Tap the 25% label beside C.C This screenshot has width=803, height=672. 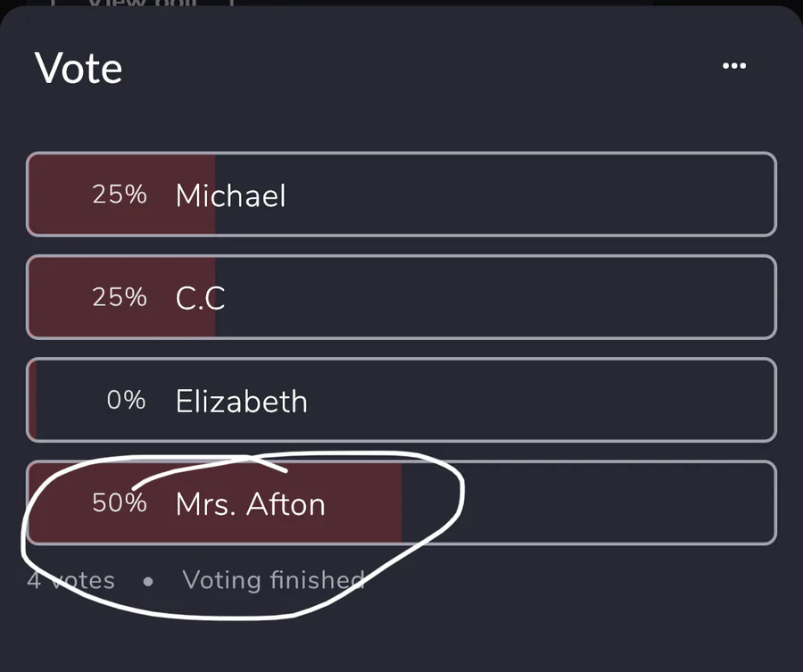[120, 297]
